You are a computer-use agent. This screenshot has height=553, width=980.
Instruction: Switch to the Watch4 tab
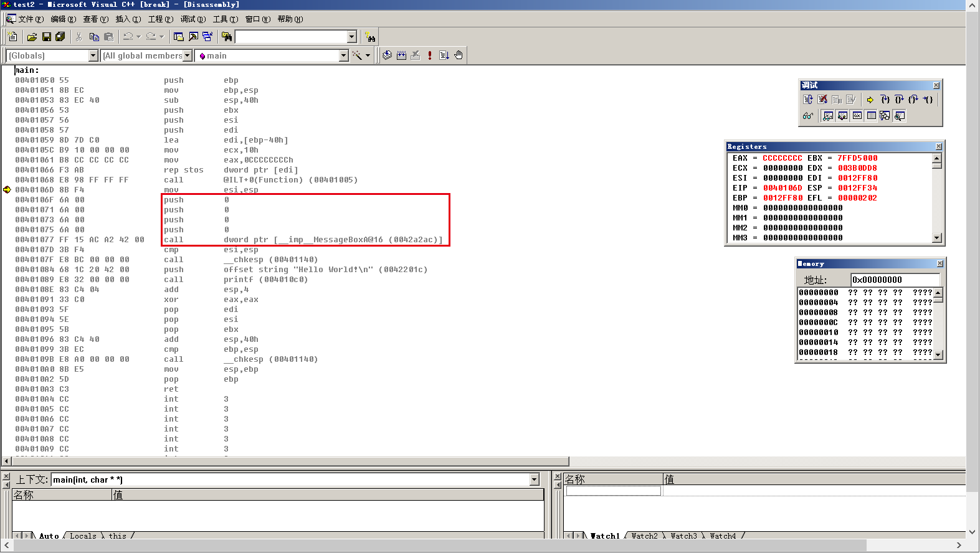pos(723,536)
